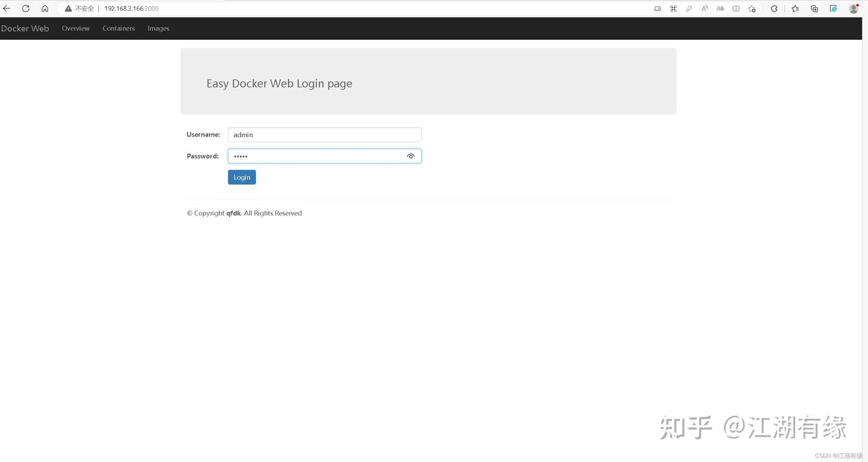The height and width of the screenshot is (462, 868).
Task: Toggle password visibility with the eye icon
Action: 410,156
